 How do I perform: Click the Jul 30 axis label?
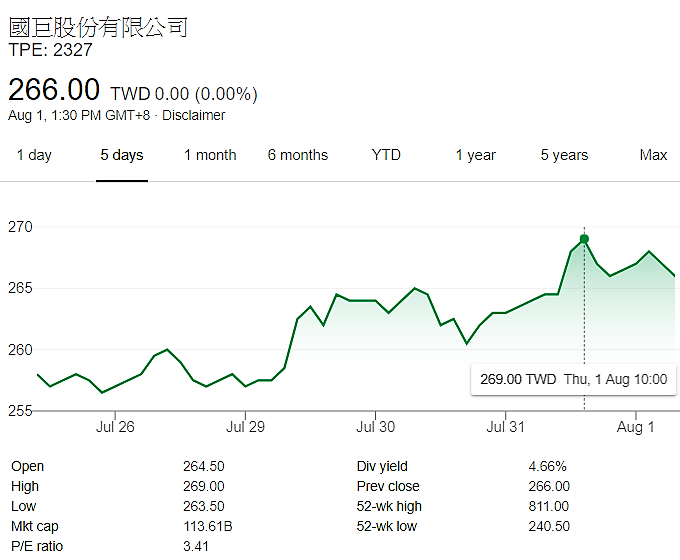tap(376, 427)
